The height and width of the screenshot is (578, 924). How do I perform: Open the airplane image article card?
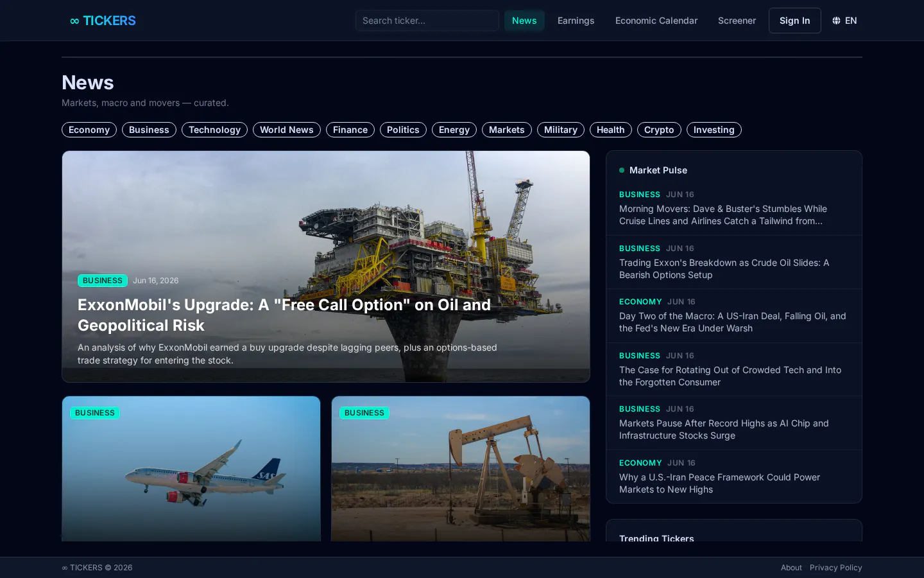pos(191,469)
